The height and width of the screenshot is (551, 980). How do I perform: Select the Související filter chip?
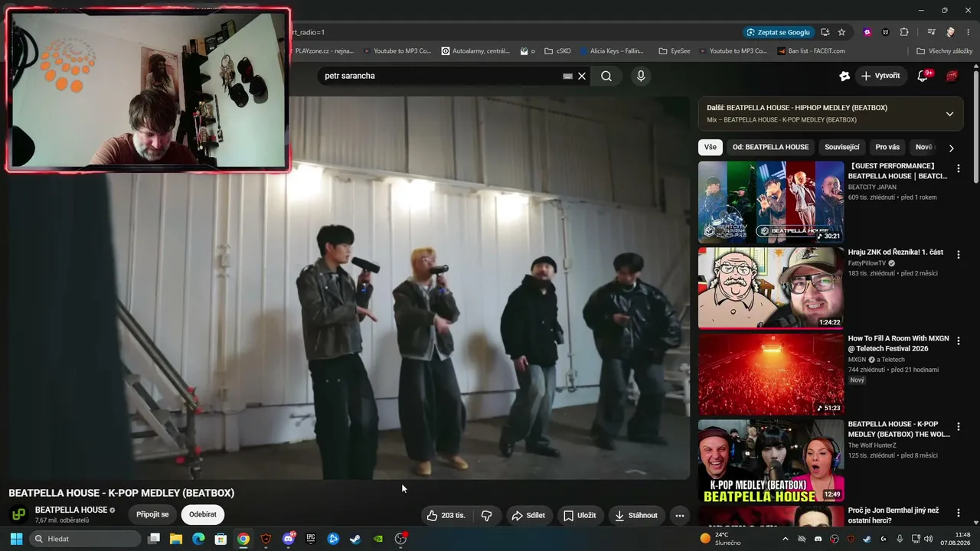pos(842,147)
